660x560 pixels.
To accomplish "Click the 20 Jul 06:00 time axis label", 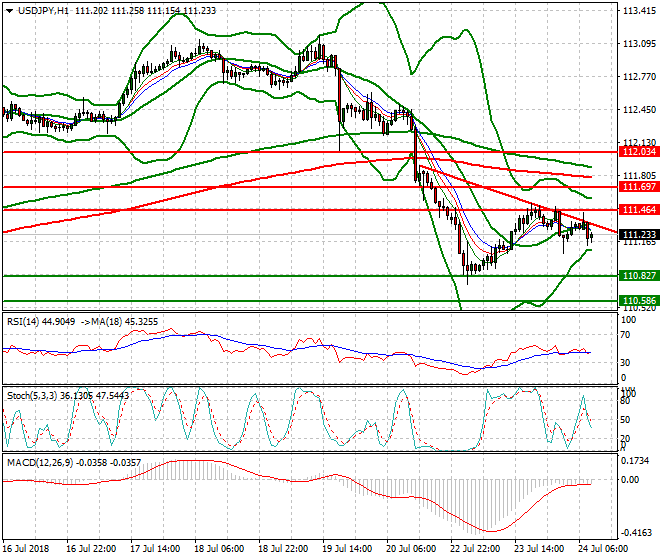I will [411, 549].
